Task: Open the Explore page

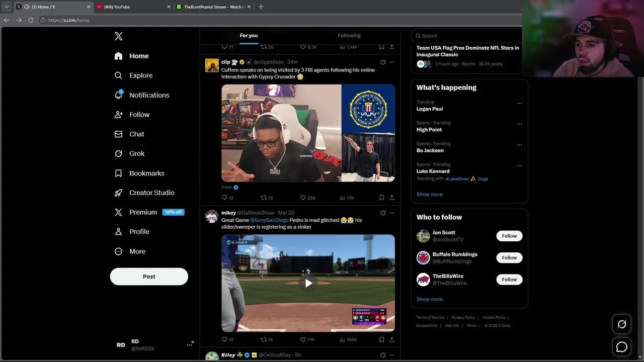Action: coord(134,75)
